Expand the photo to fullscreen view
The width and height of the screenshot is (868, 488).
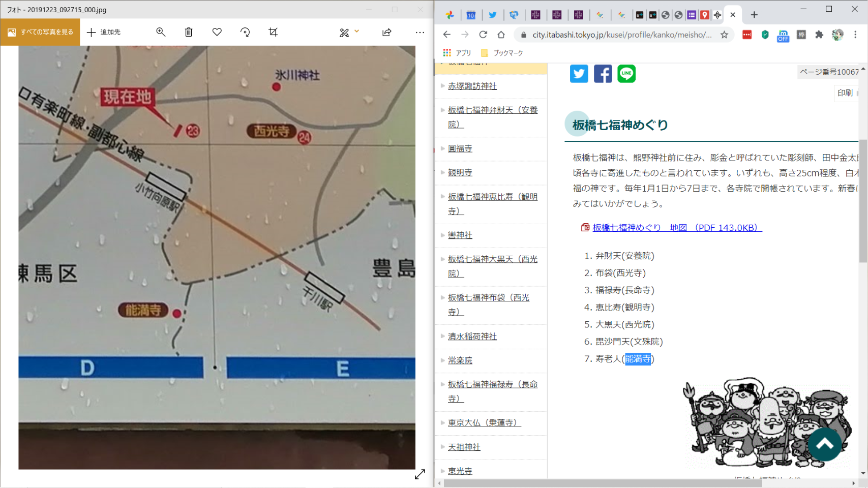point(420,474)
